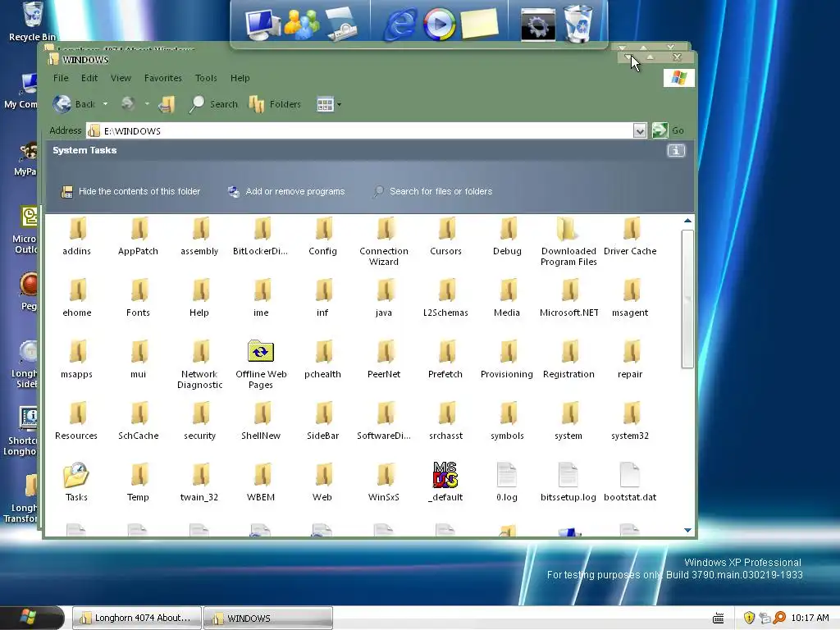Image resolution: width=840 pixels, height=630 pixels.
Task: Select the Prefetch folder
Action: (445, 359)
